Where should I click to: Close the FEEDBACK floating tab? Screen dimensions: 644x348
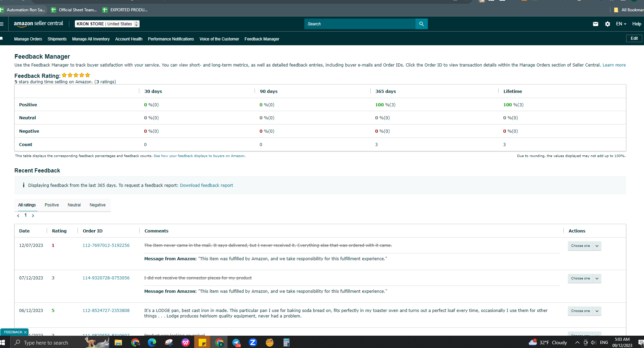[x=25, y=332]
